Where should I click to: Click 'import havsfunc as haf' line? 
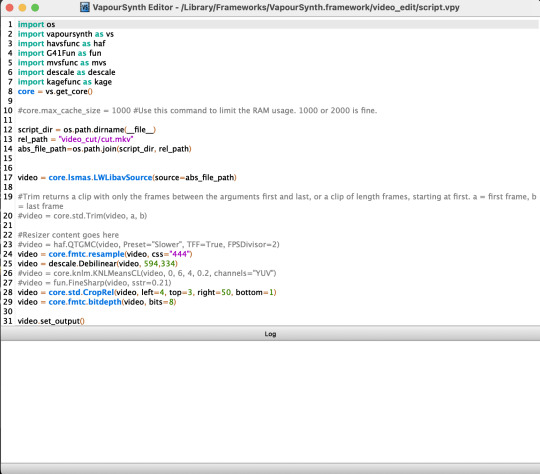pos(61,43)
